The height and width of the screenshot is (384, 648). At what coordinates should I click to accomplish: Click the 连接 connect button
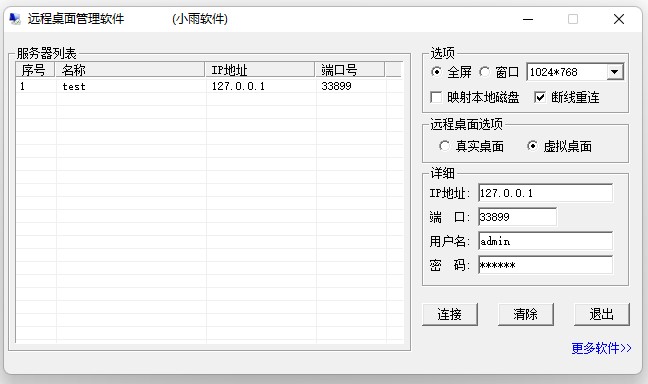(450, 315)
